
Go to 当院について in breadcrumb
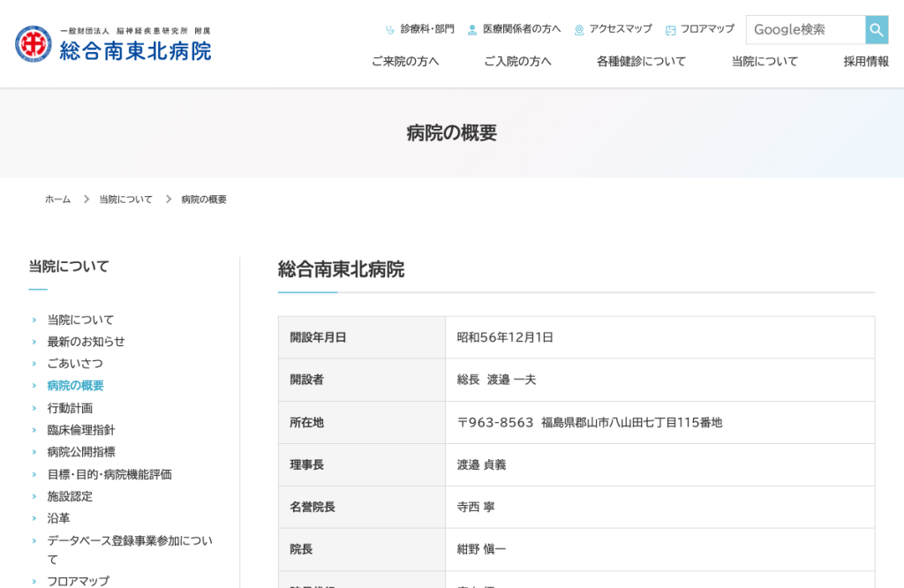[125, 200]
